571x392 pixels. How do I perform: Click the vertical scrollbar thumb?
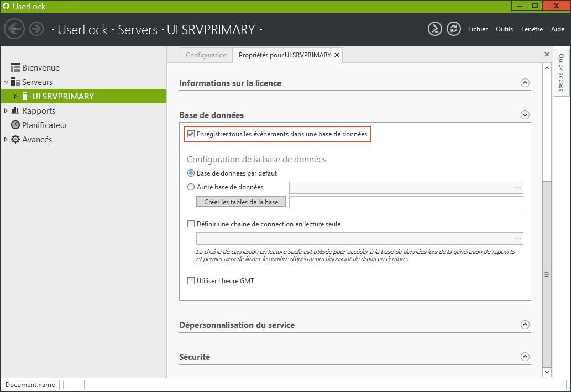(547, 274)
